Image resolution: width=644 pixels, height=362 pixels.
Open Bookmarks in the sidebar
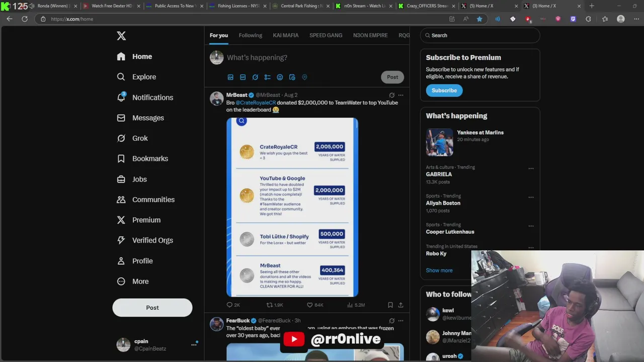coord(142,158)
